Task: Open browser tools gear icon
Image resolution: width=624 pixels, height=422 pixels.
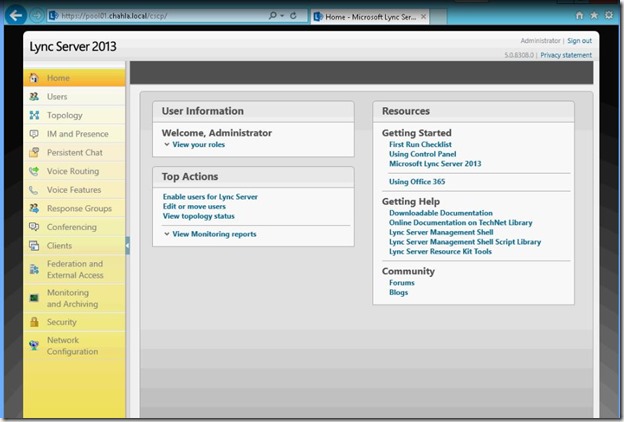Action: [x=609, y=15]
